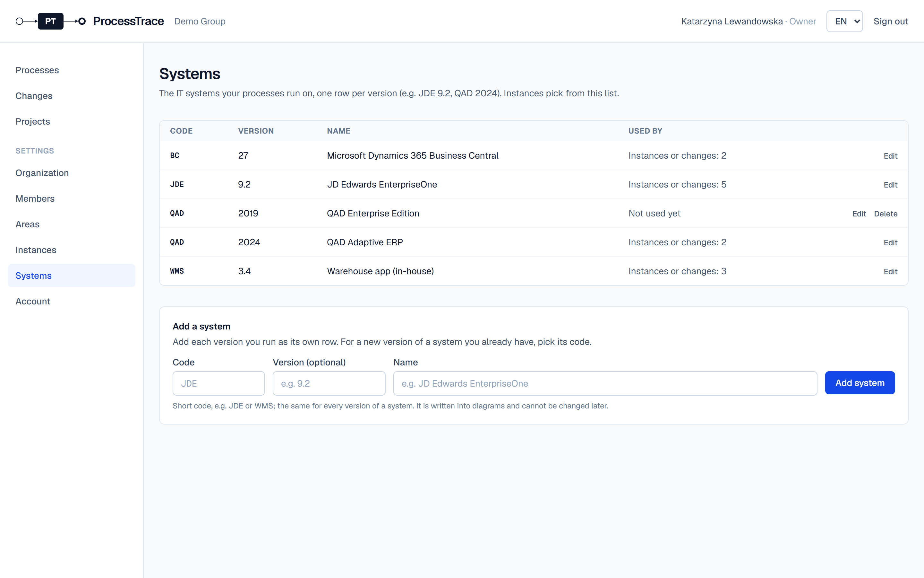Click the NAME column header

pos(338,131)
